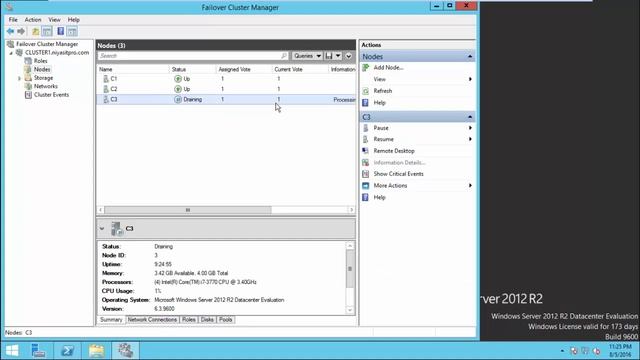
Task: Click the More Actions entry
Action: point(390,186)
